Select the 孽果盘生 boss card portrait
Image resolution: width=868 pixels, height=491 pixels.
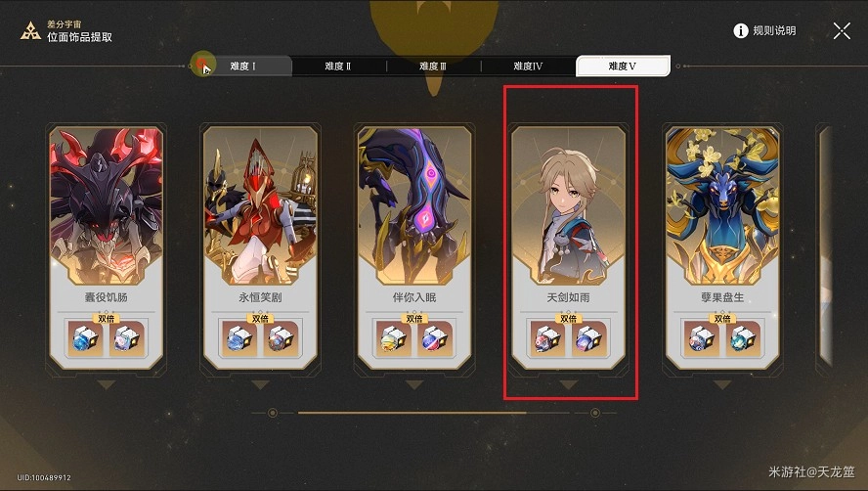(x=722, y=205)
